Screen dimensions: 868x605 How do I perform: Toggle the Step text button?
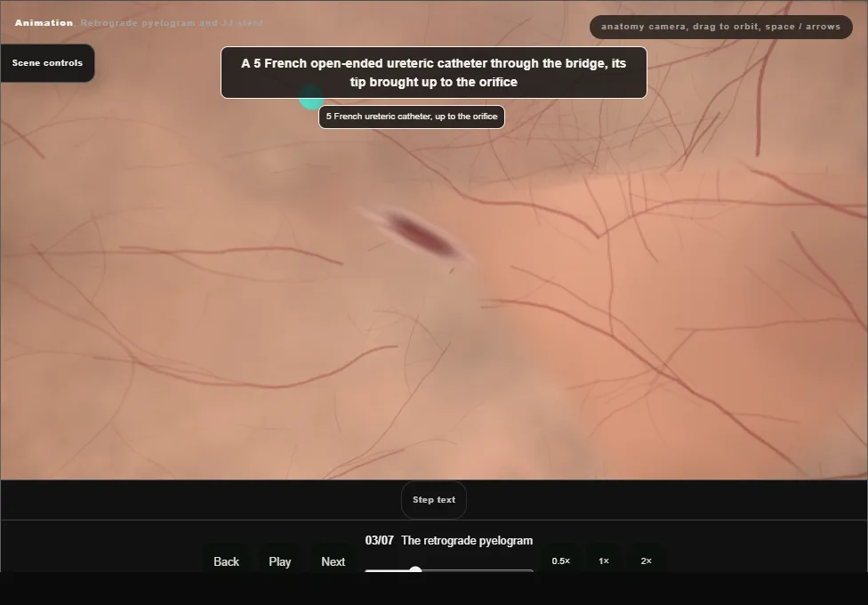(x=434, y=500)
